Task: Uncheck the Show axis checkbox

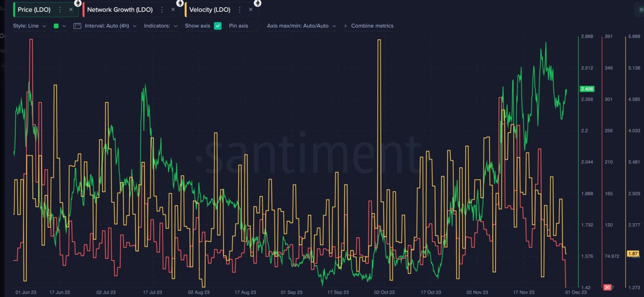Action: pos(218,26)
